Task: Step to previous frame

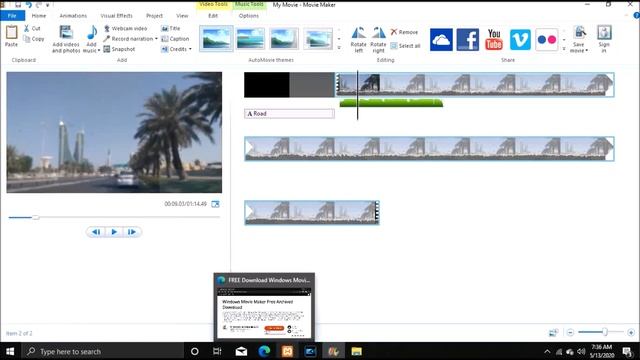Action: [96, 232]
